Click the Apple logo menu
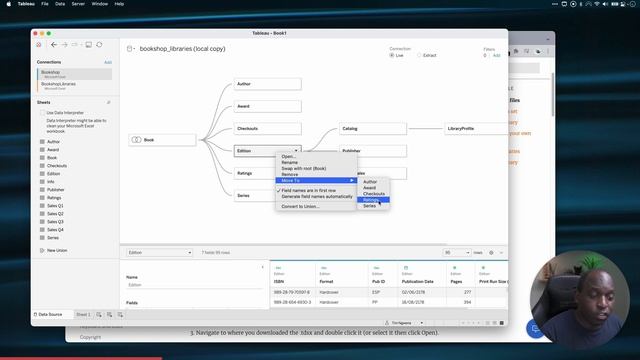 click(9, 4)
